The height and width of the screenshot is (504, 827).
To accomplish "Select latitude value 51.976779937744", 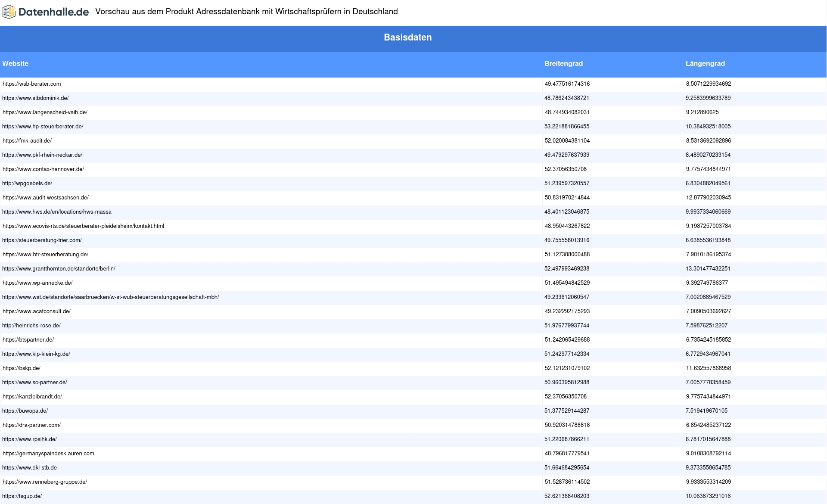I will [567, 326].
